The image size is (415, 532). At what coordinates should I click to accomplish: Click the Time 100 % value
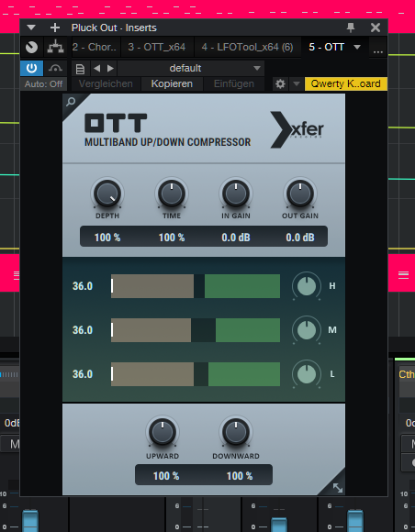click(x=172, y=238)
